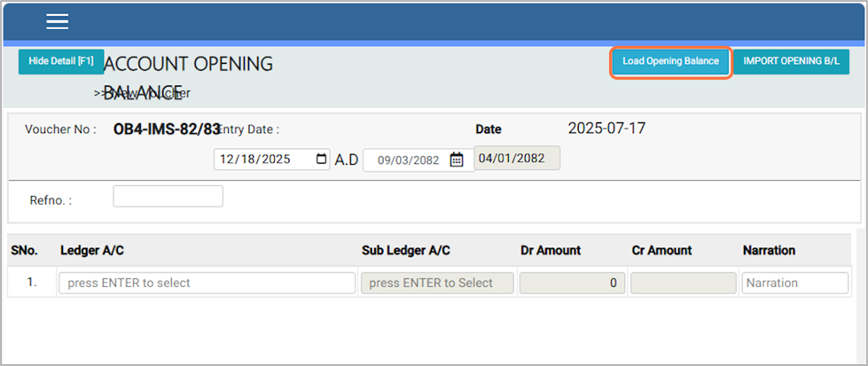Click the Load Opening Balance button
The height and width of the screenshot is (366, 868).
click(671, 62)
